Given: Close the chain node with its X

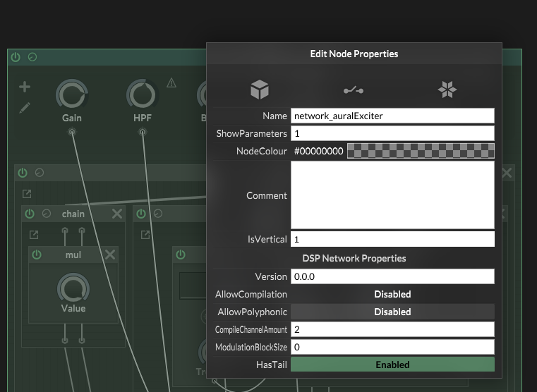Looking at the screenshot, I should coord(117,214).
